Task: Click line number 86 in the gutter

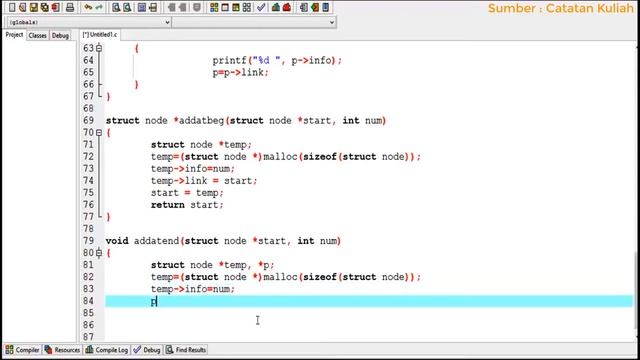Action: pos(88,325)
